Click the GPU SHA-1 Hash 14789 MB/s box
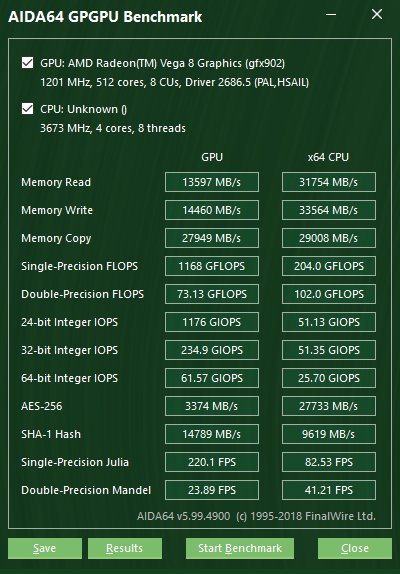Viewport: 400px width, 574px height. pos(212,434)
